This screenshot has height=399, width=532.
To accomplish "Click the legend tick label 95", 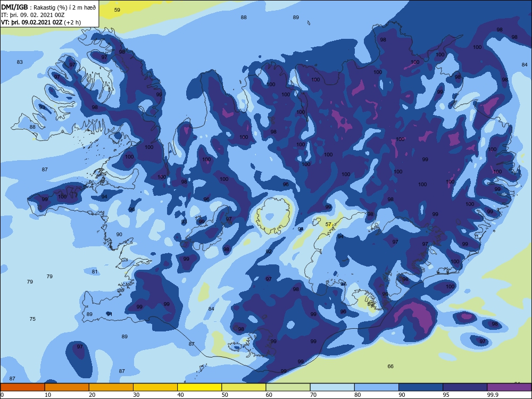I will click(446, 395).
